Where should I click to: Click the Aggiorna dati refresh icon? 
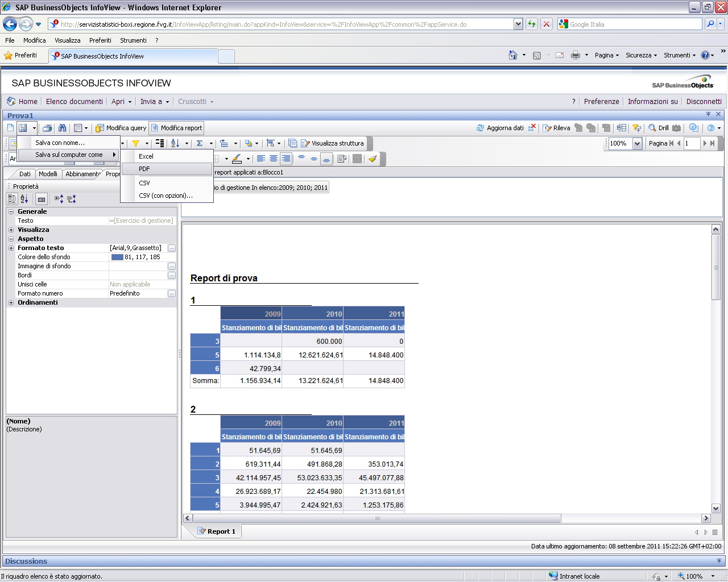[480, 128]
